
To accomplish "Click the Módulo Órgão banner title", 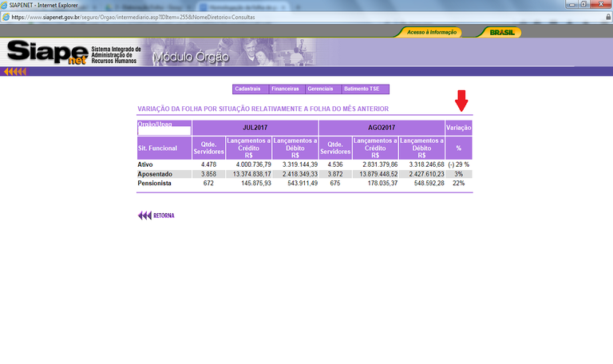I will pyautogui.click(x=190, y=57).
